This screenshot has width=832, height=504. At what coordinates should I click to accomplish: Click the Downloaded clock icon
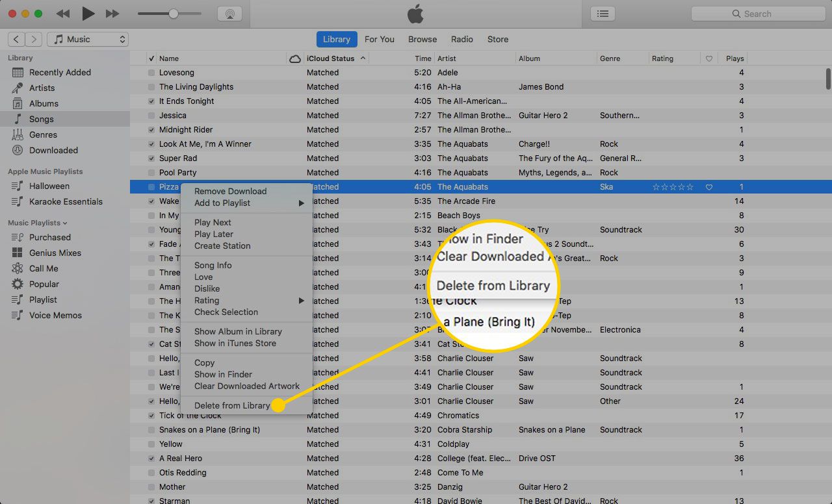pyautogui.click(x=18, y=151)
